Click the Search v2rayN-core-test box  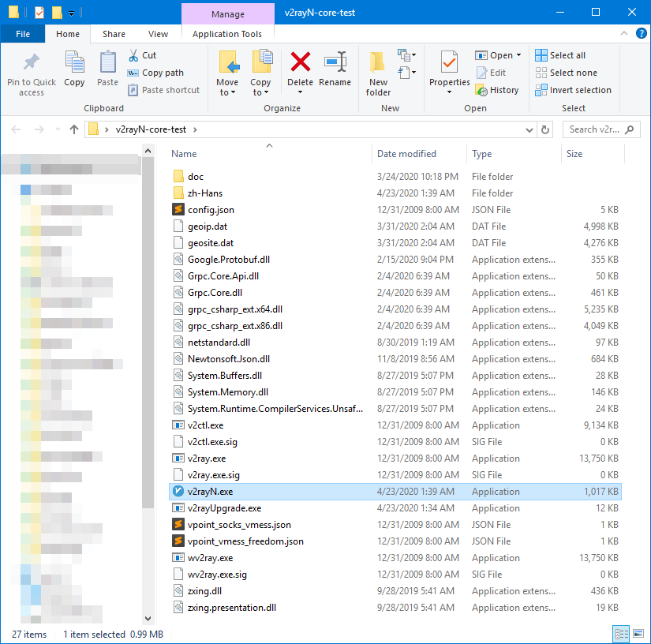click(x=600, y=129)
